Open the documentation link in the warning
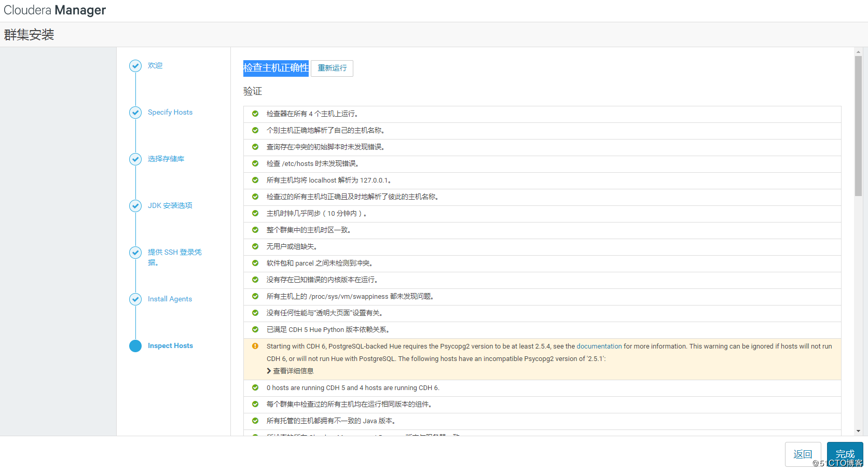 [x=599, y=346]
